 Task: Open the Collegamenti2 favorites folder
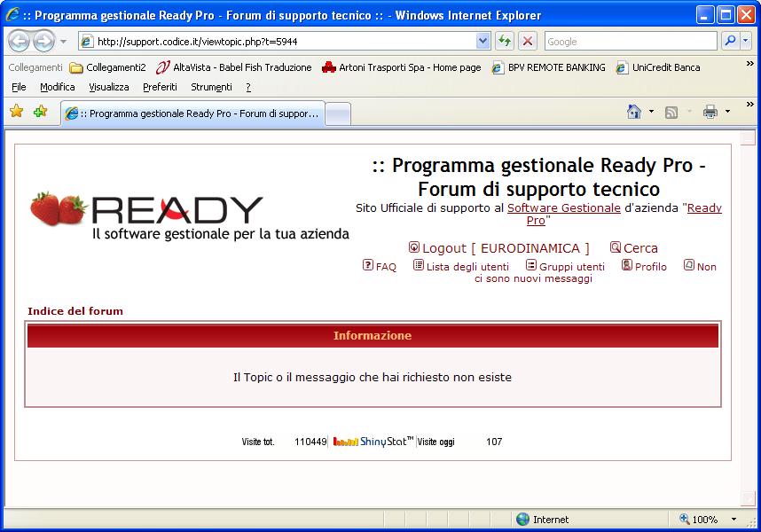click(107, 67)
